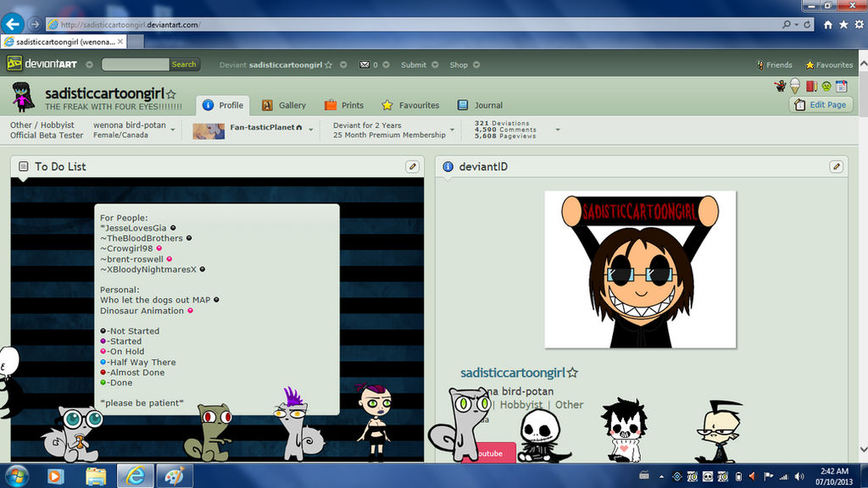Open Favourites via the star icon
Screen dimensions: 868x488
[x=810, y=64]
